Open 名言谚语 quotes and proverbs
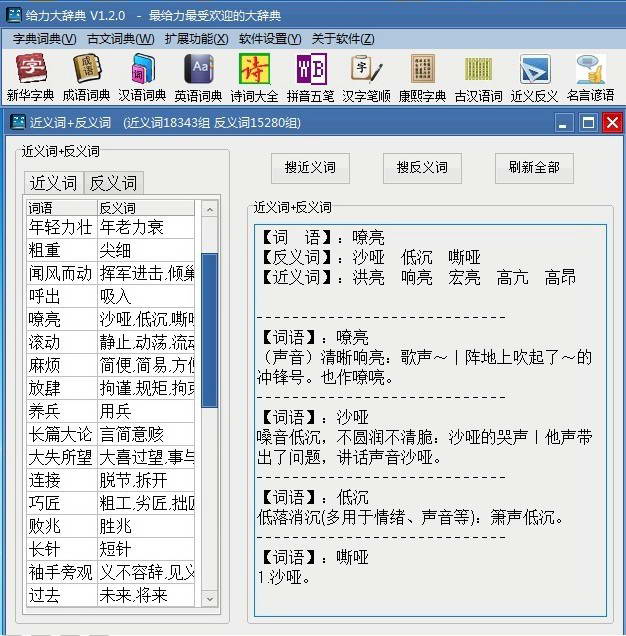 pos(591,77)
